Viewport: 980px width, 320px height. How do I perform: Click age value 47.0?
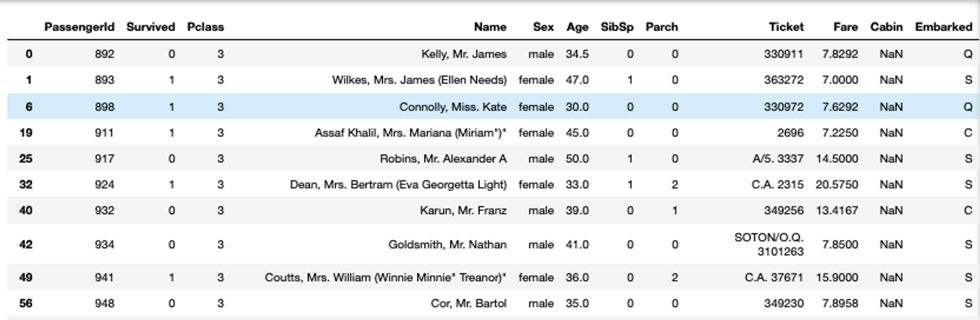tap(577, 80)
